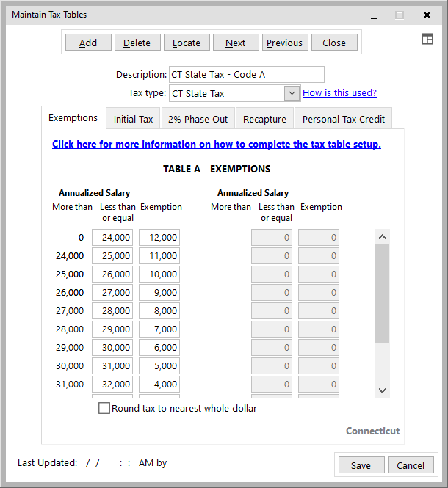Click the Add button
The image size is (448, 488).
click(x=88, y=43)
